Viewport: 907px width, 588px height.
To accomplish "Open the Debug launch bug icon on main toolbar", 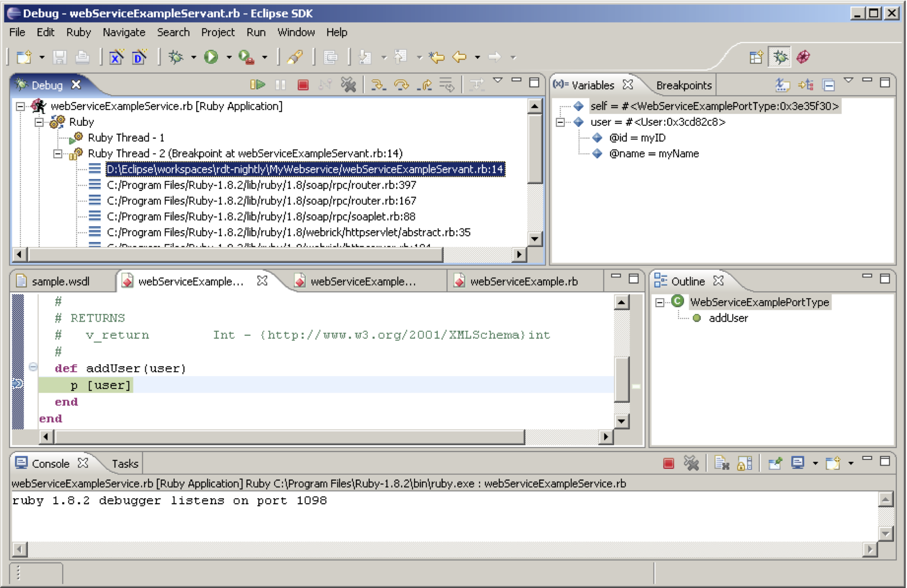I will [176, 57].
